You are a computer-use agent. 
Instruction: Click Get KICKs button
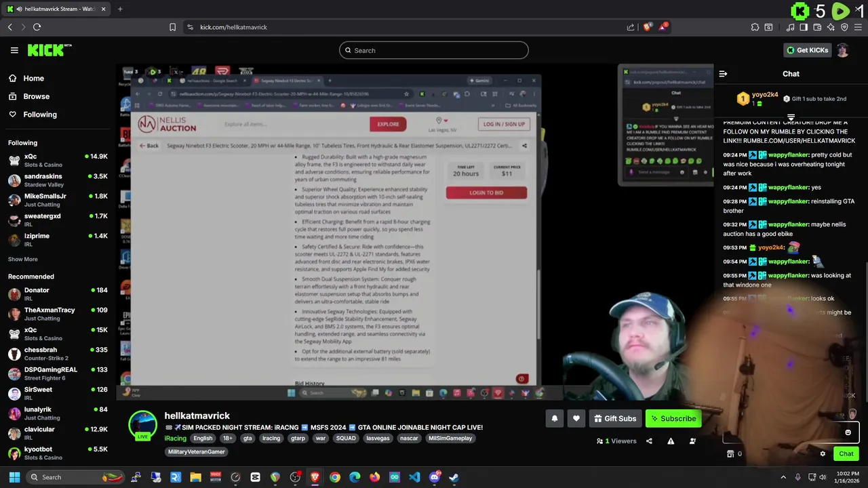point(807,50)
